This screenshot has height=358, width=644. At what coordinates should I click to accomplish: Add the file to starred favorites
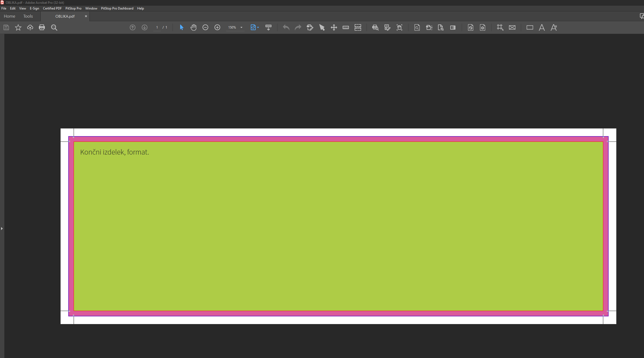pyautogui.click(x=18, y=27)
